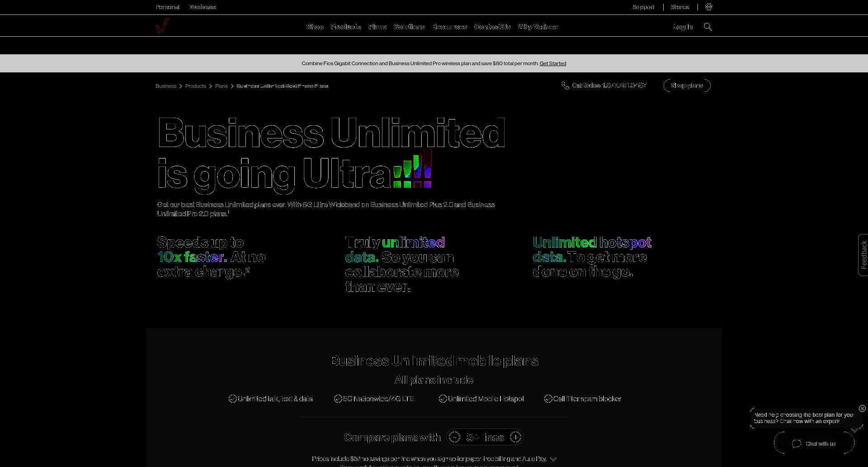Decrease number of lines with minus button
Viewport: 868px width, 467px height.
tap(454, 437)
